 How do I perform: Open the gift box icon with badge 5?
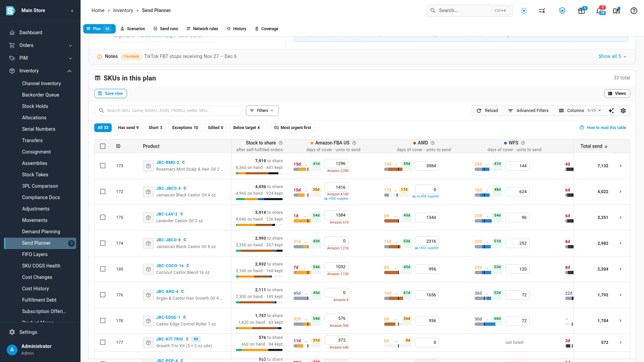[x=582, y=11]
